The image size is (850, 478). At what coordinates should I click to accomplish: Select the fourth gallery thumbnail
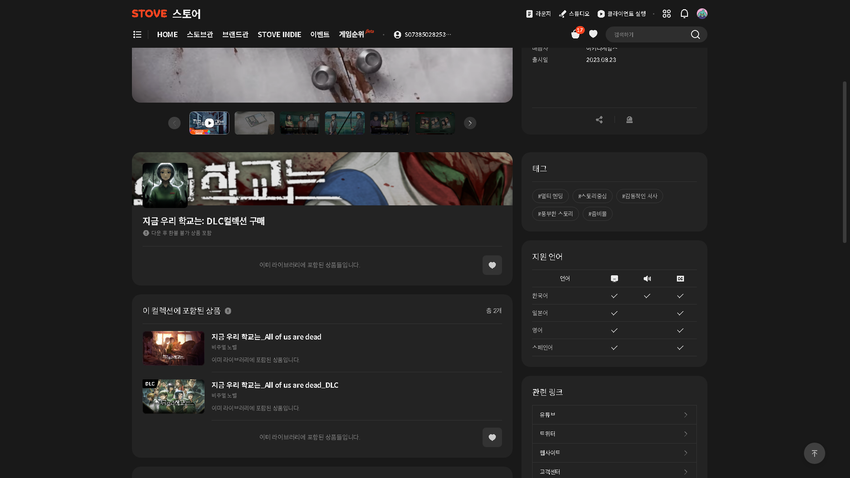tap(345, 123)
